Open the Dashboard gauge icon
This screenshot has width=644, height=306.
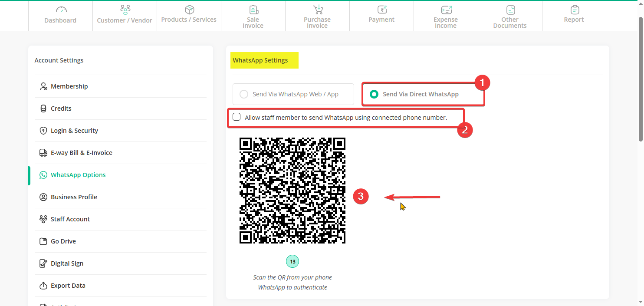[x=60, y=10]
